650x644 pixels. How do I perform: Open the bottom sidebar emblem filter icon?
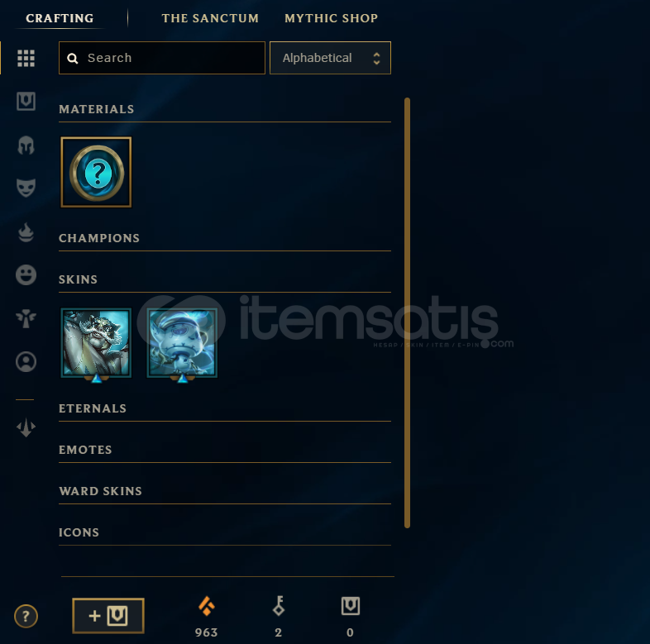pos(26,427)
